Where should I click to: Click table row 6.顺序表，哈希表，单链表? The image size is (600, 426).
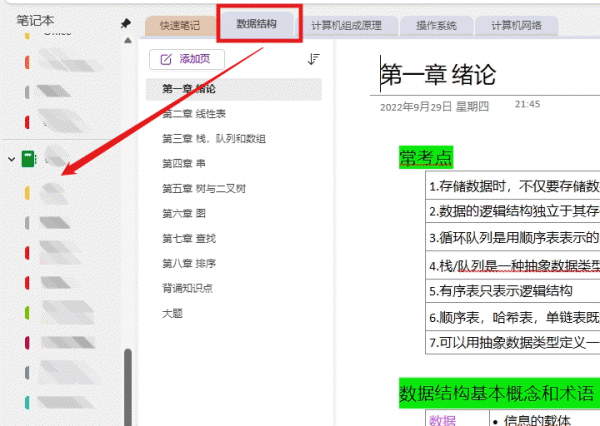coord(513,317)
